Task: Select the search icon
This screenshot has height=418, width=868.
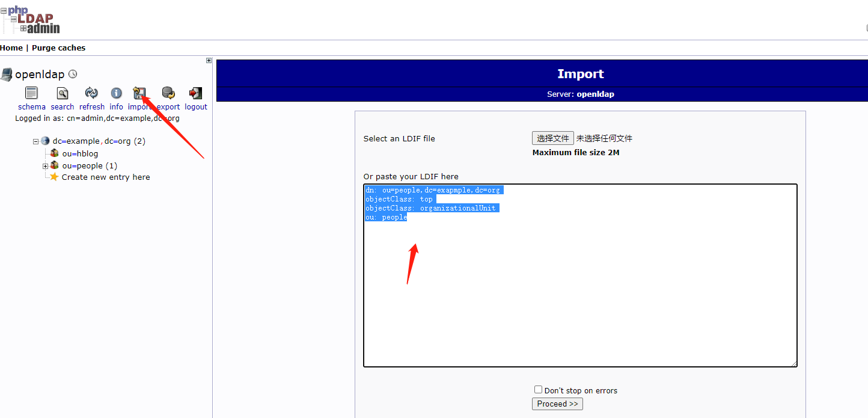Action: click(62, 93)
